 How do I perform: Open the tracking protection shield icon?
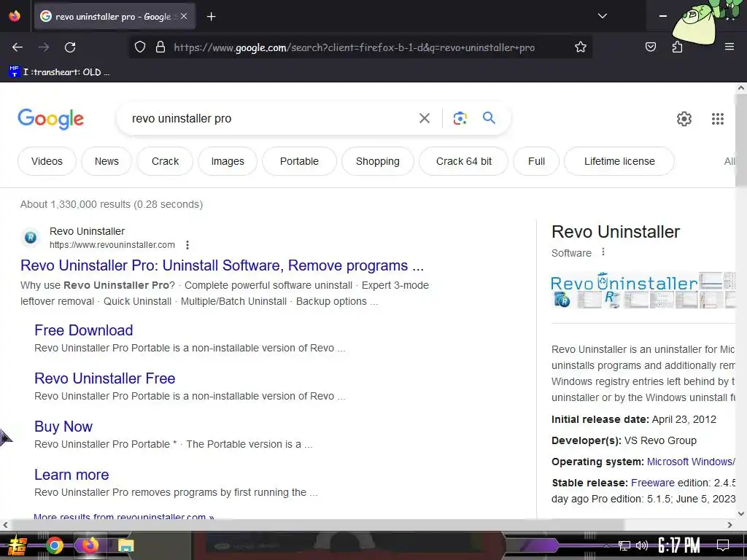[x=139, y=47]
